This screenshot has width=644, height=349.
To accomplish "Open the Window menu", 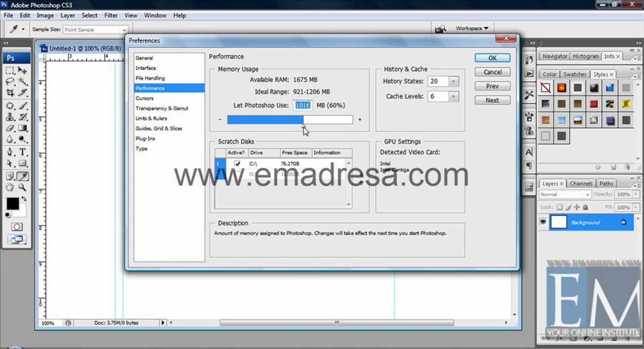I will pos(155,16).
